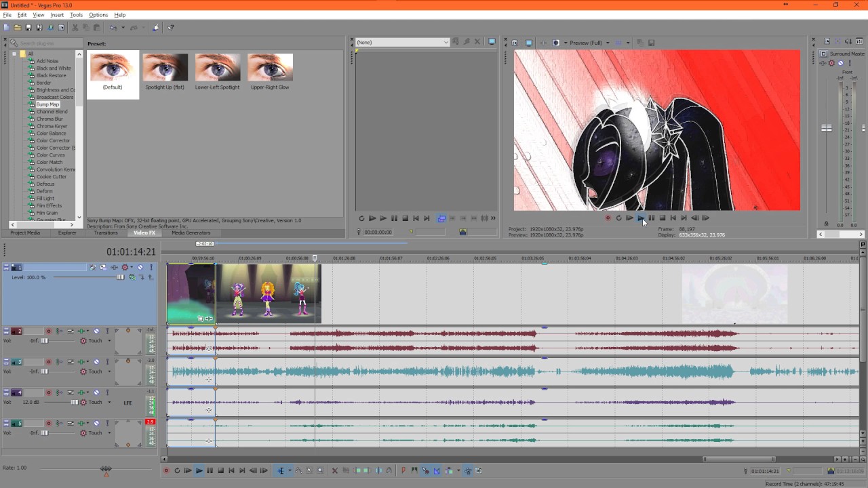Click the playback Rate slider
The image size is (868, 488).
click(105, 468)
